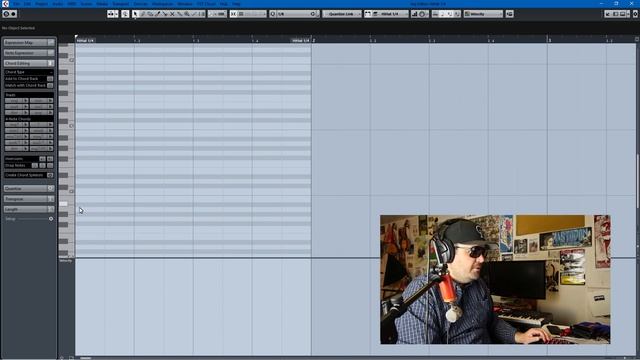Select the Glue tool

[179, 14]
